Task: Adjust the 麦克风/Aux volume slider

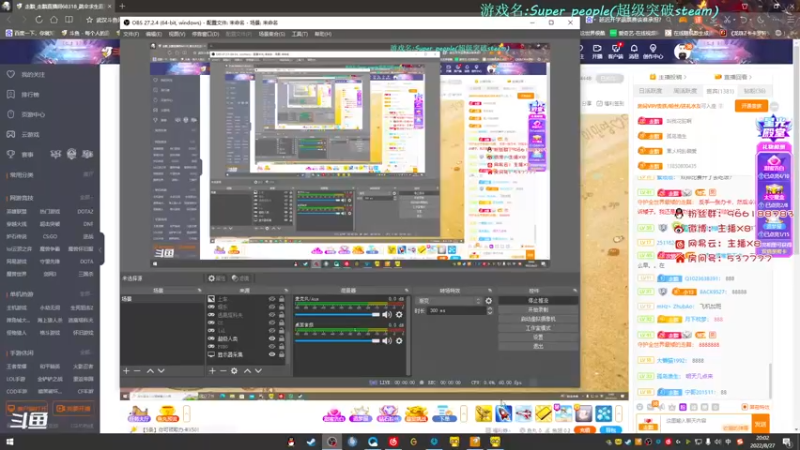Action: pyautogui.click(x=337, y=315)
